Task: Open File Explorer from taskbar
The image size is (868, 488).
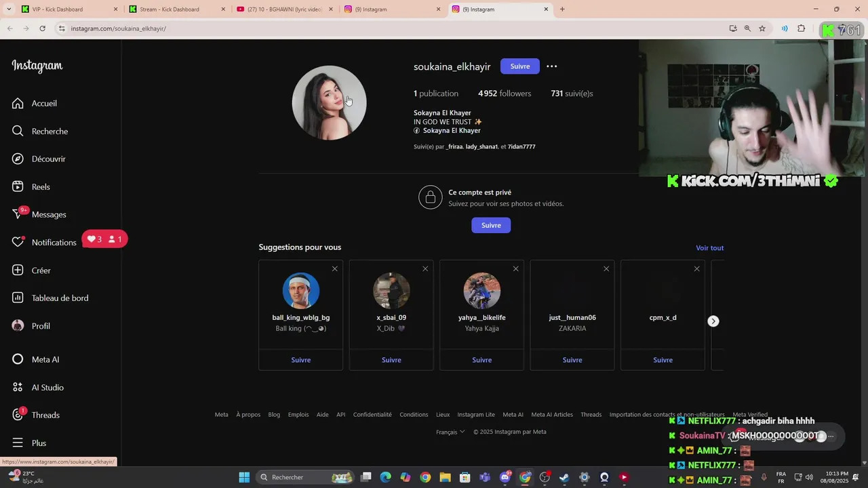Action: [445, 477]
